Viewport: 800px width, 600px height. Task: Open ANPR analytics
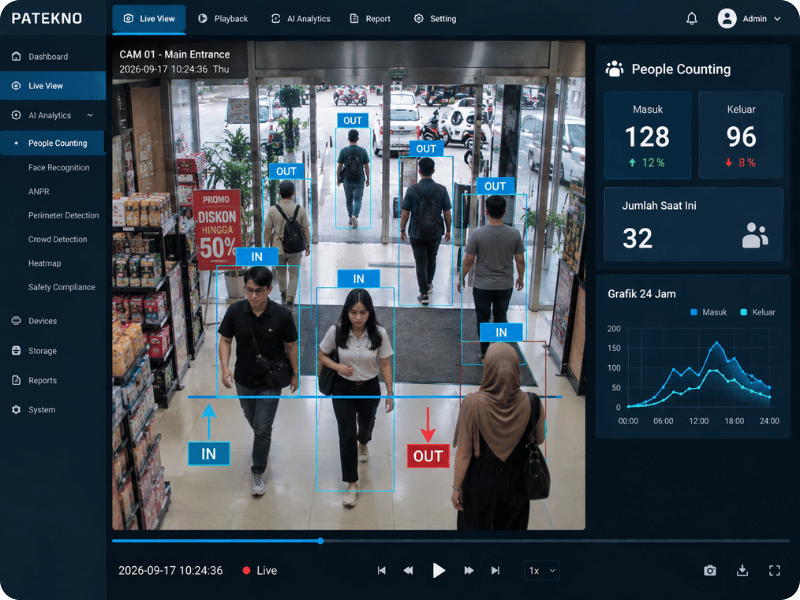(x=39, y=191)
